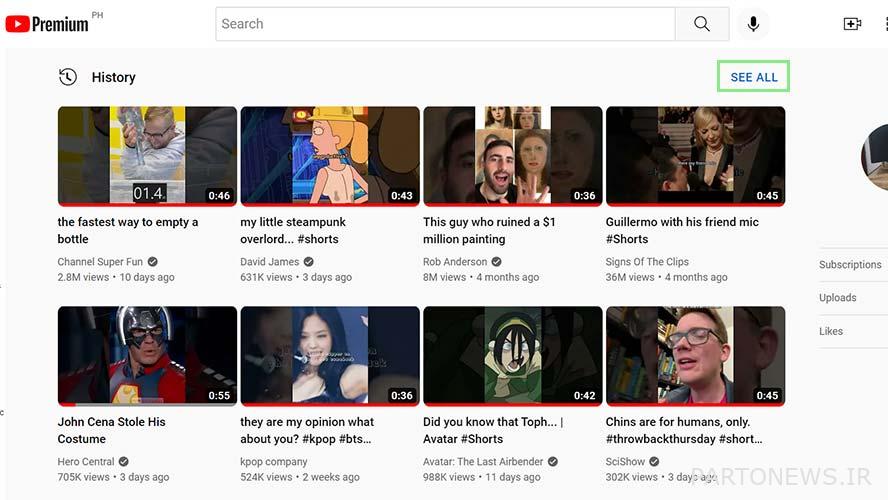Play 'Chins are for humans, only' thumbnail
This screenshot has height=500, width=888.
tap(695, 356)
